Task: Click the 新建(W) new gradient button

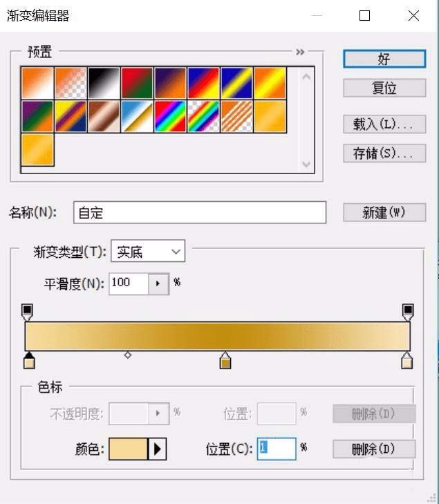Action: click(384, 212)
